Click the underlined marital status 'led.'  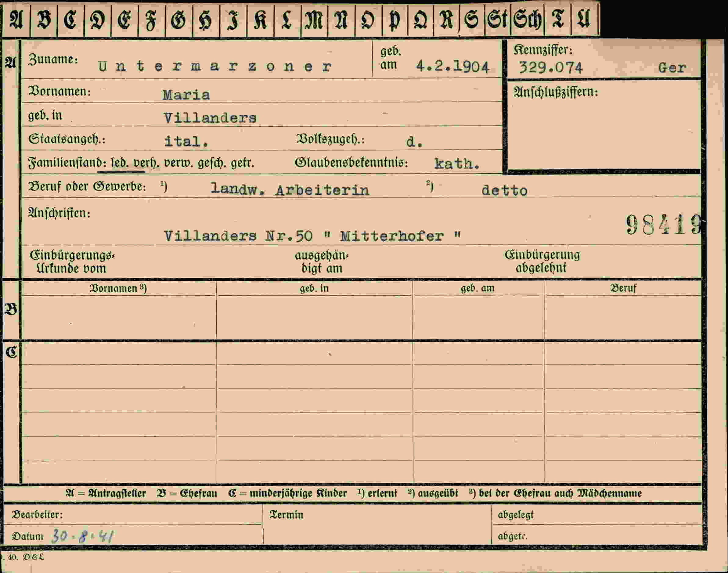120,163
